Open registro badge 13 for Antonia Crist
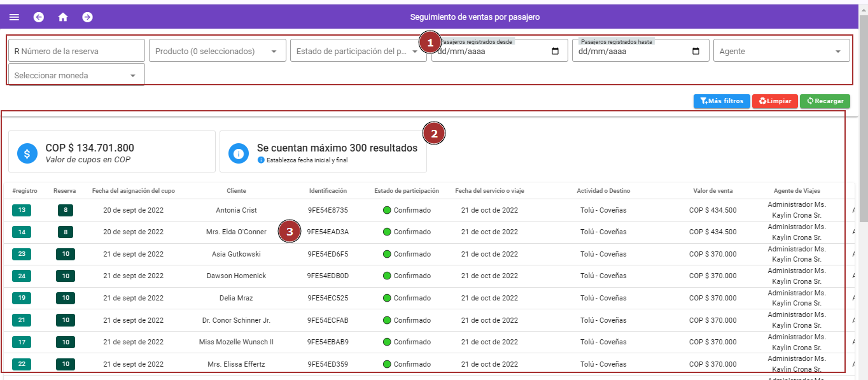This screenshot has width=868, height=380. pyautogui.click(x=22, y=210)
